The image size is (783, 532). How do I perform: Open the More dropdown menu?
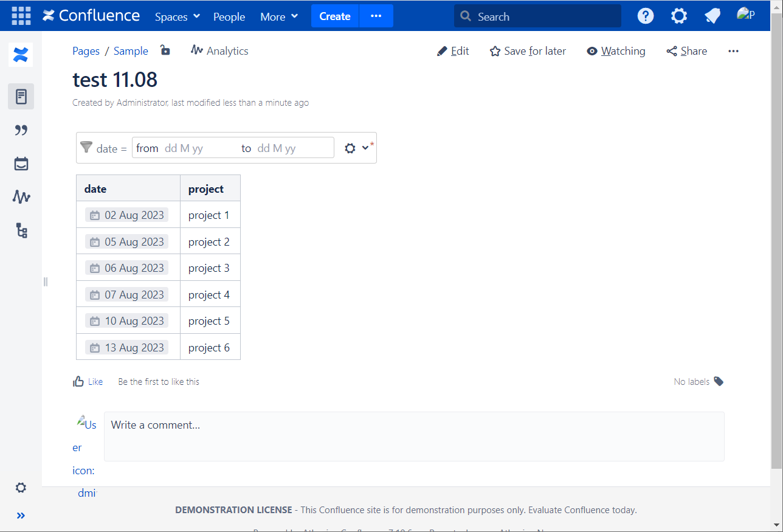click(279, 16)
